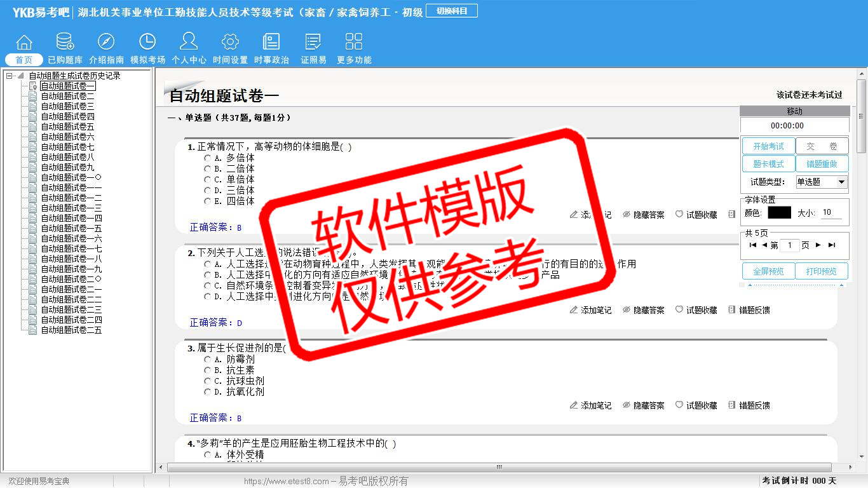This screenshot has height=488, width=868.
Task: Open 更多功能 grid icon
Action: (x=354, y=43)
